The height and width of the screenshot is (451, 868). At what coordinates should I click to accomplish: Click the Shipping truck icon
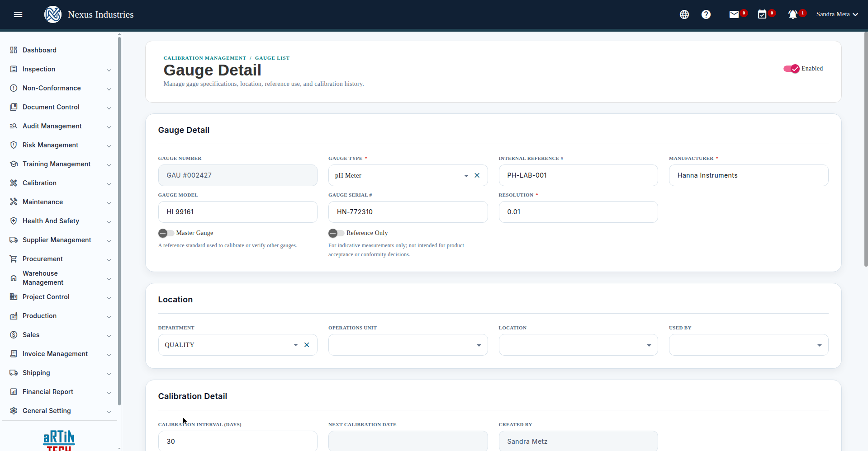click(14, 373)
